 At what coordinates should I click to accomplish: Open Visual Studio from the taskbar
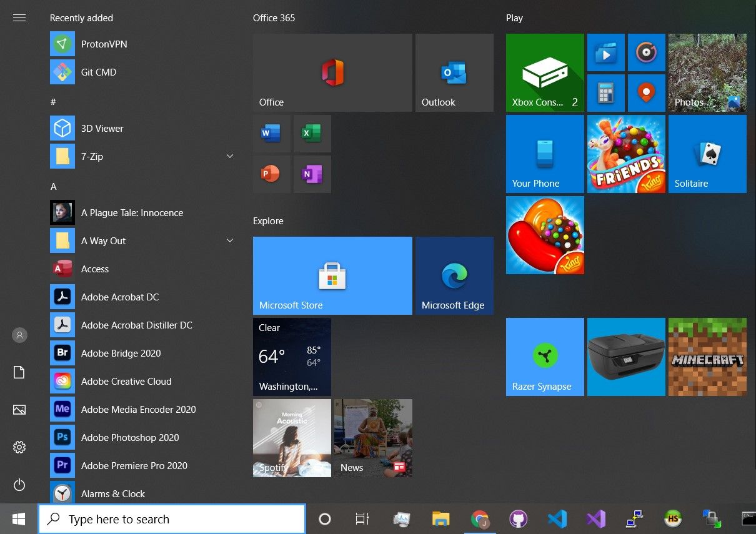(x=596, y=519)
